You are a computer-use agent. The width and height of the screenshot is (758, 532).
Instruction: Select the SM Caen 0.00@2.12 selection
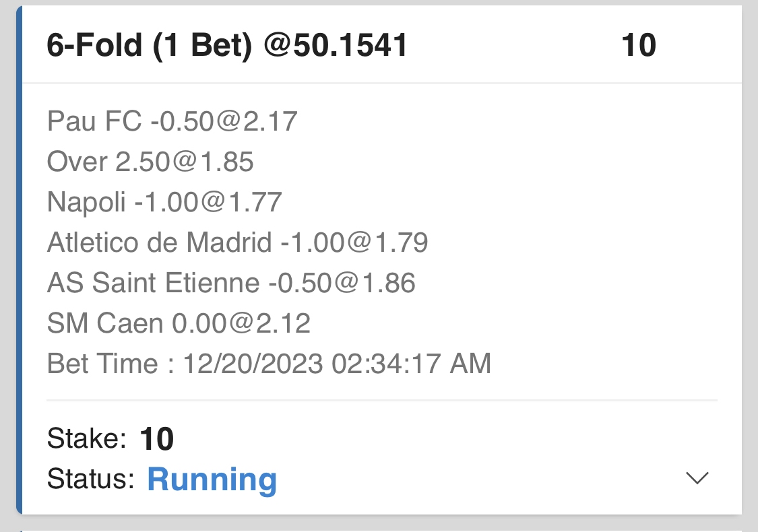(x=179, y=324)
